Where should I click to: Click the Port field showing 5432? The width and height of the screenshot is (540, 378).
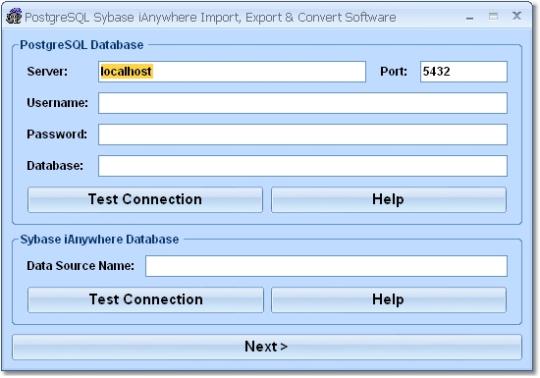[464, 72]
